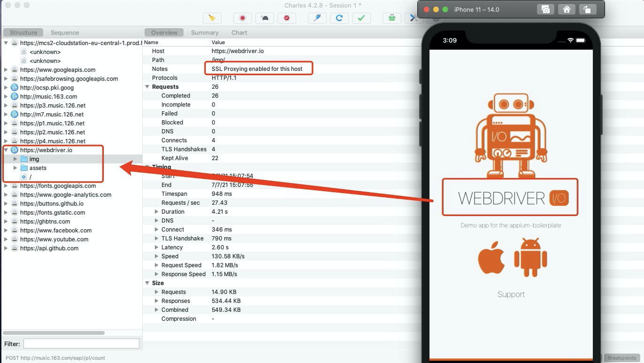Click the Timespan value 948 ms

point(222,194)
